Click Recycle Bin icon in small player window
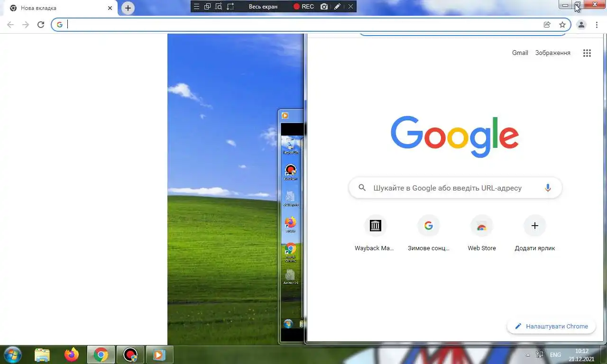 [x=291, y=146]
